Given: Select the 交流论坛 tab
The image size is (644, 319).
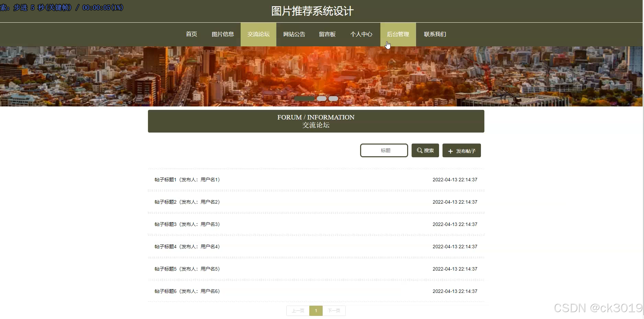Looking at the screenshot, I should tap(258, 34).
